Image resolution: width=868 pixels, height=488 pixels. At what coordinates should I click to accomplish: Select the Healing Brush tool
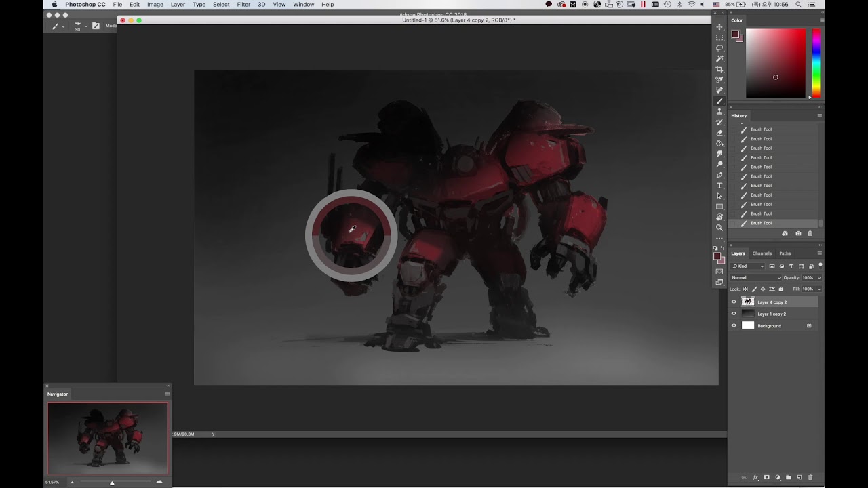point(719,90)
